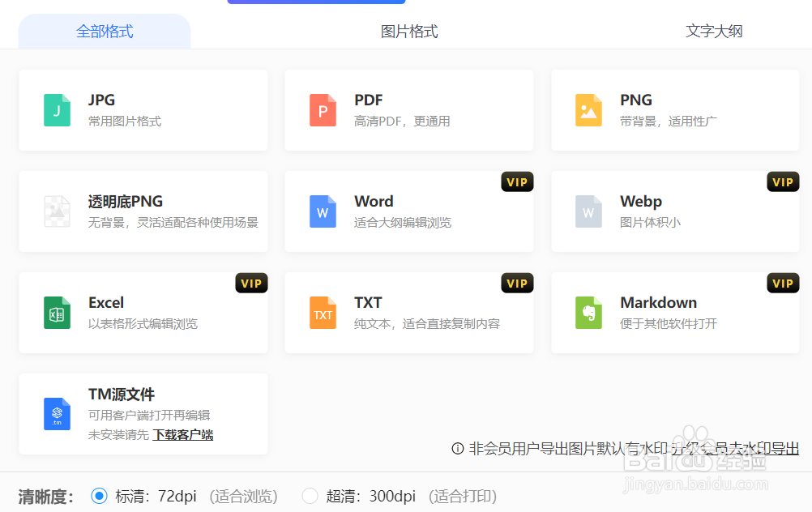Switch to the 图片格式 tab
Viewport: 812px width, 512px height.
click(x=409, y=32)
